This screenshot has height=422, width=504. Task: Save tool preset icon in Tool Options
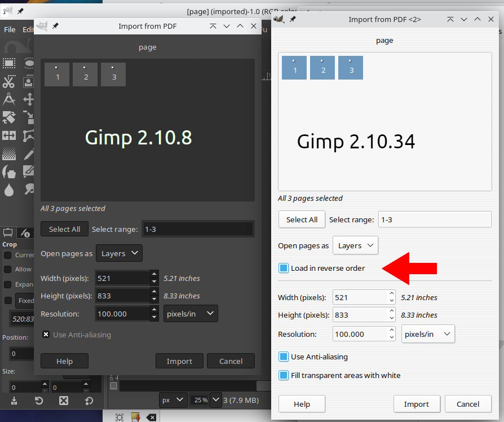(14, 401)
